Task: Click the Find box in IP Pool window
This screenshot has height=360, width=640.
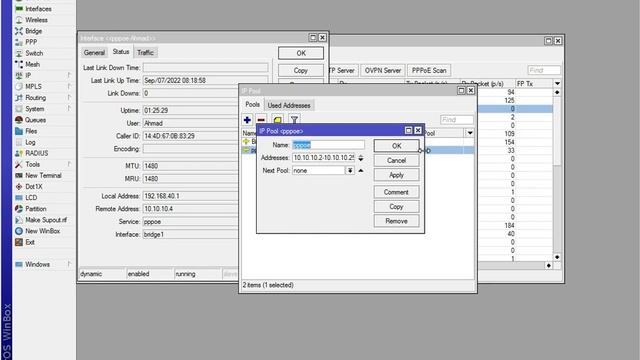Action: [x=457, y=120]
